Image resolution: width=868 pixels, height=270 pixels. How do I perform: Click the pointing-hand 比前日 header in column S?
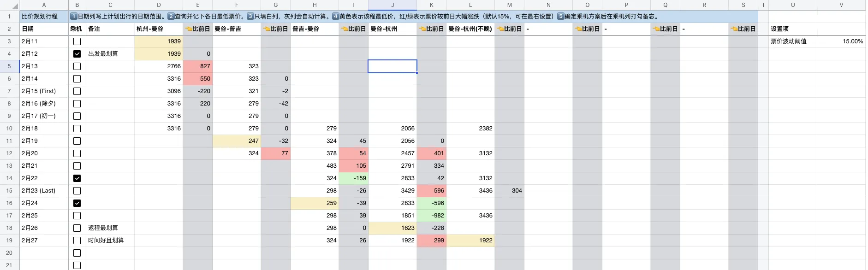point(743,29)
